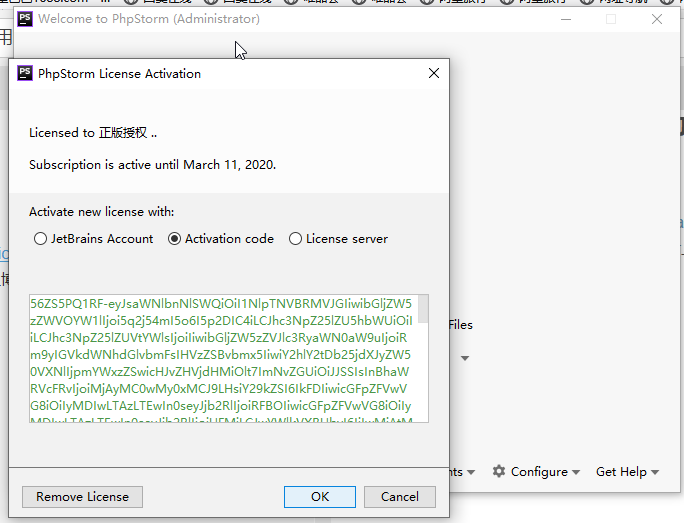
Task: Cancel the License Activation dialog
Action: point(400,497)
